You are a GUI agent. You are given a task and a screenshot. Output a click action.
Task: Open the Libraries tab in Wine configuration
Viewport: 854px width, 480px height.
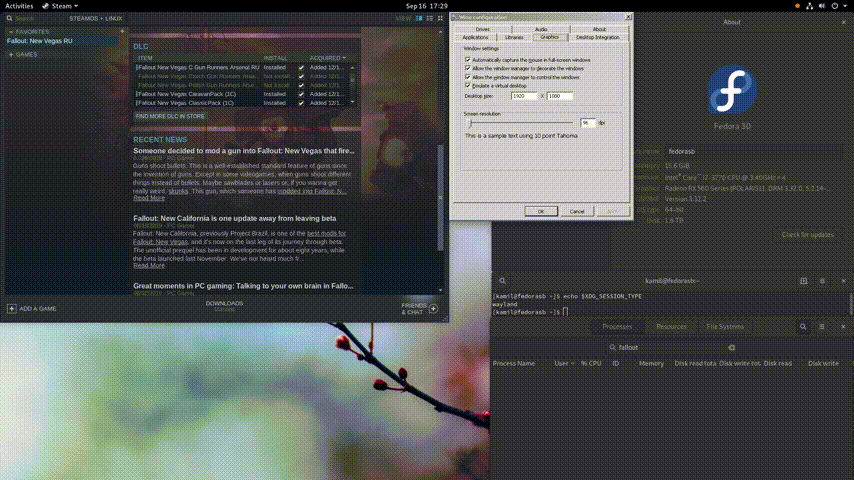[x=514, y=38]
